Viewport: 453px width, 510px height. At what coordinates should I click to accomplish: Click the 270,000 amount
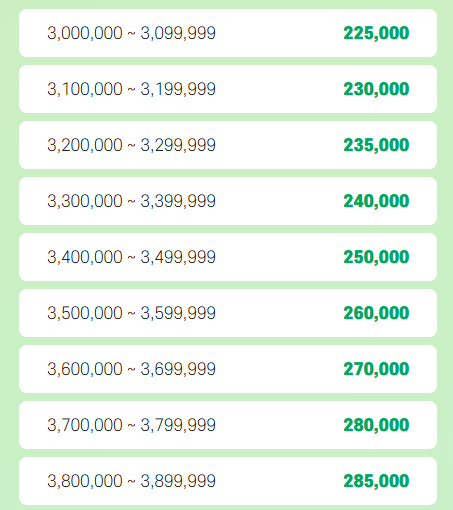376,369
